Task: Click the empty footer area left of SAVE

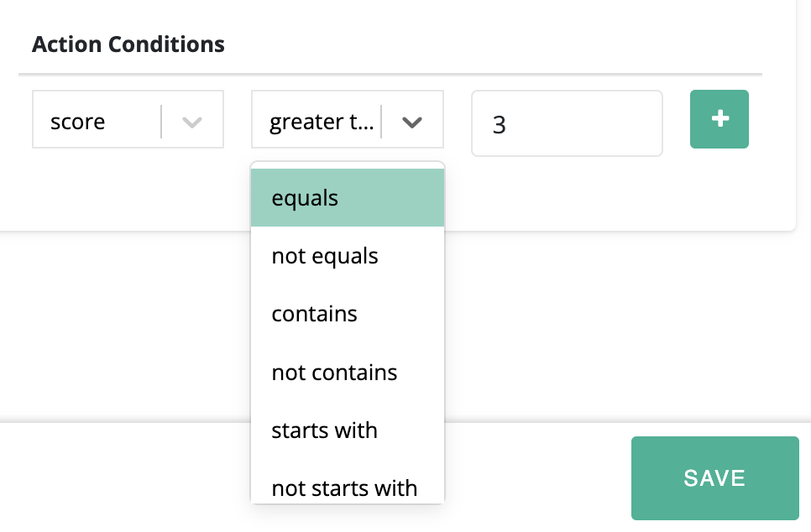Action: (126, 477)
